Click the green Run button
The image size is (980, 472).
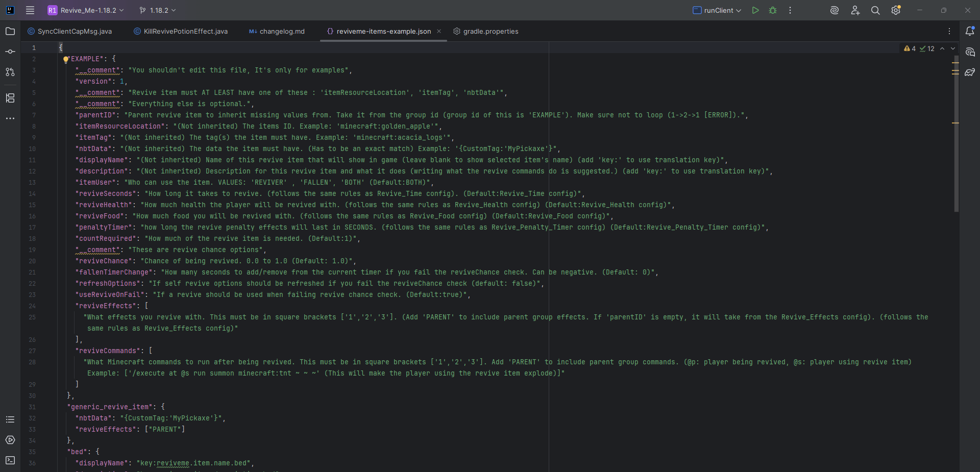point(755,10)
